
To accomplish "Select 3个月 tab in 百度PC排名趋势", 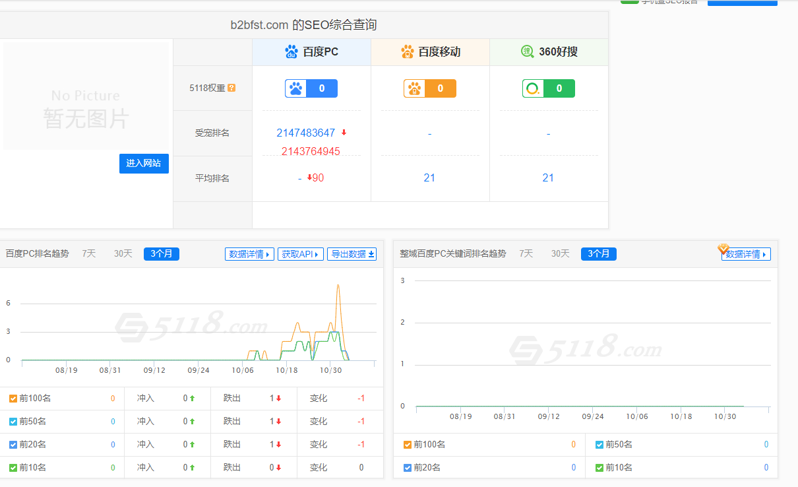I will pyautogui.click(x=161, y=253).
